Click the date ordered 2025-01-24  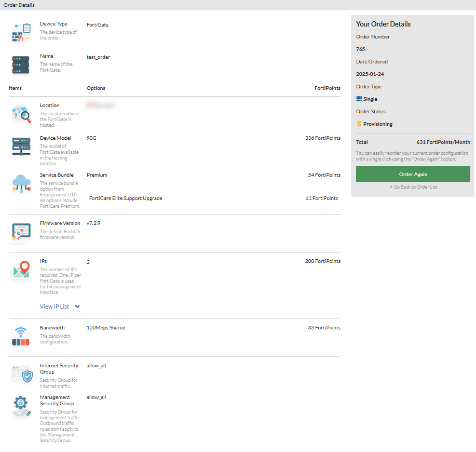point(370,74)
